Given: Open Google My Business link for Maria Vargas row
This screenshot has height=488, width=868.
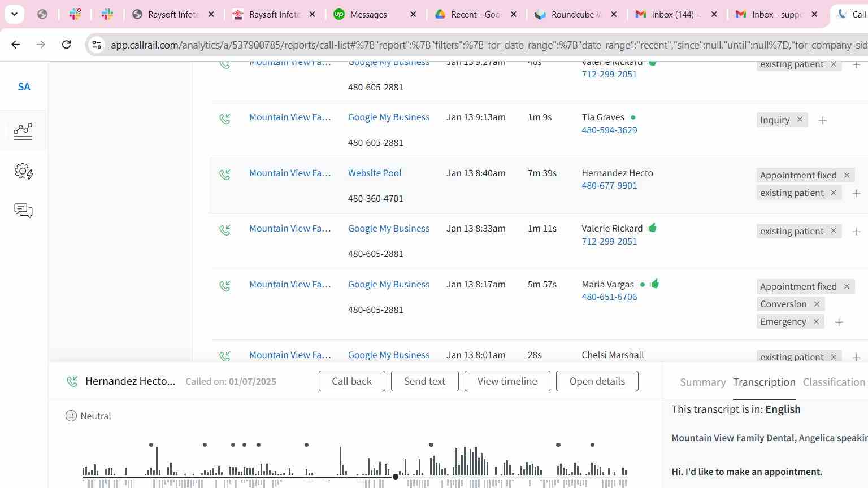Looking at the screenshot, I should pos(389,285).
